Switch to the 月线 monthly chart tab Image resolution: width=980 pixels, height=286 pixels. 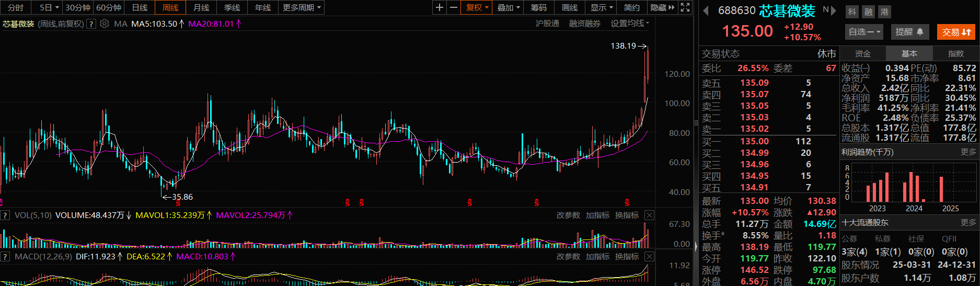pyautogui.click(x=201, y=7)
